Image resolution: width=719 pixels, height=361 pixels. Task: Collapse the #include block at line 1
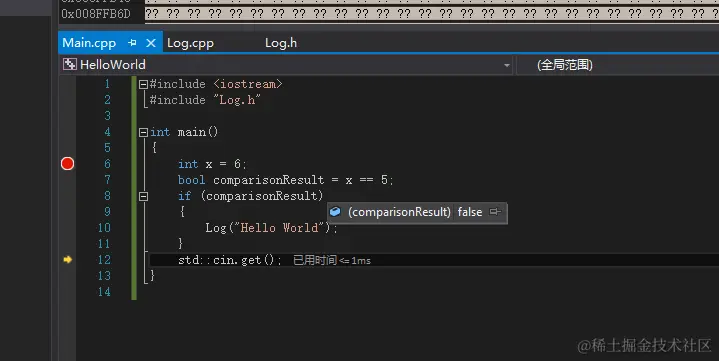tap(144, 84)
